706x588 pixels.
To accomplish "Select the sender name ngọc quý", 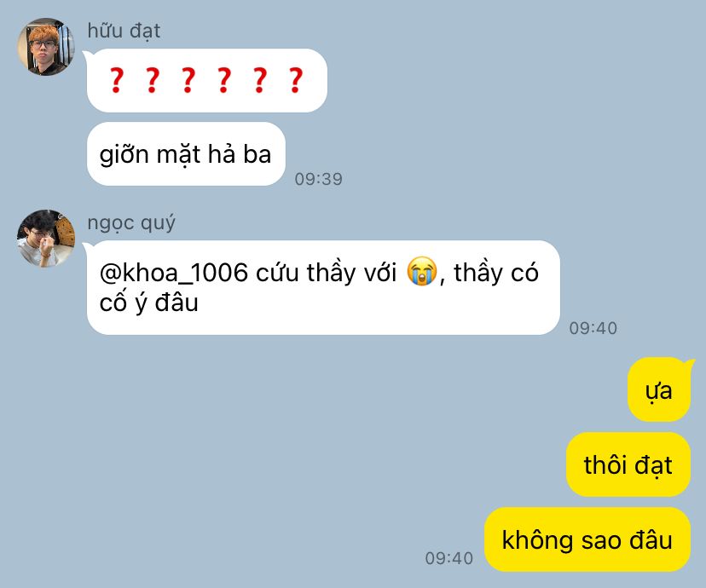I will (x=131, y=223).
